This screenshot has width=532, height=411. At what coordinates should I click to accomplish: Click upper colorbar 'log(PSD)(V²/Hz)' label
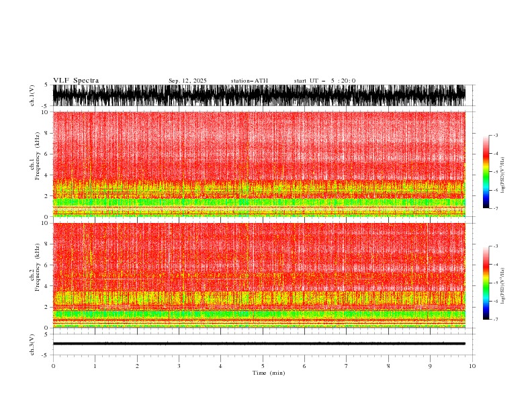pyautogui.click(x=503, y=175)
